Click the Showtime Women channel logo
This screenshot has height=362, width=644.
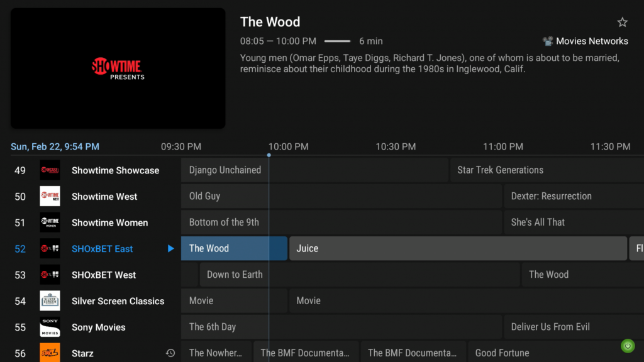point(50,222)
